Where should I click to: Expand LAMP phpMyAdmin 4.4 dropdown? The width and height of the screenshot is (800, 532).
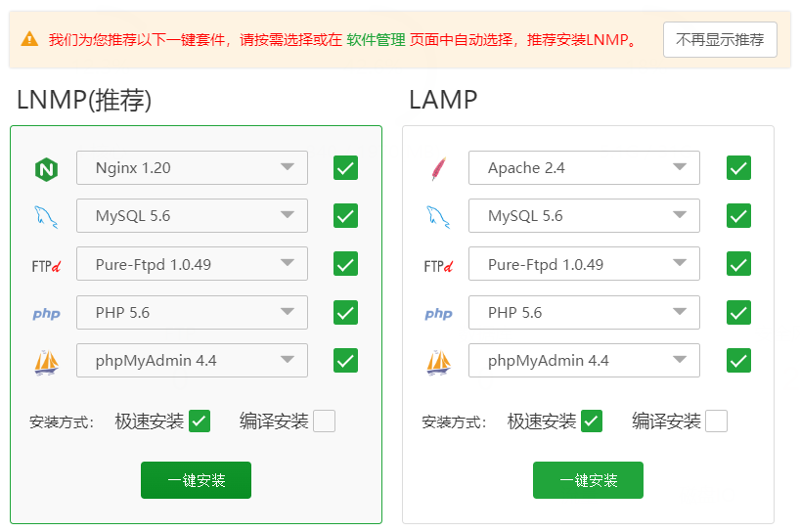(x=584, y=360)
